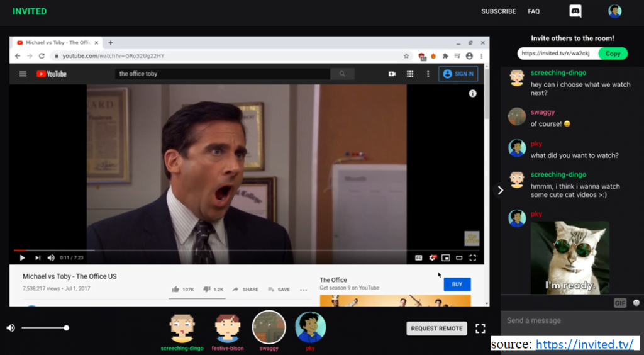Open the emoji picker in chat
This screenshot has height=355, width=644.
click(636, 303)
